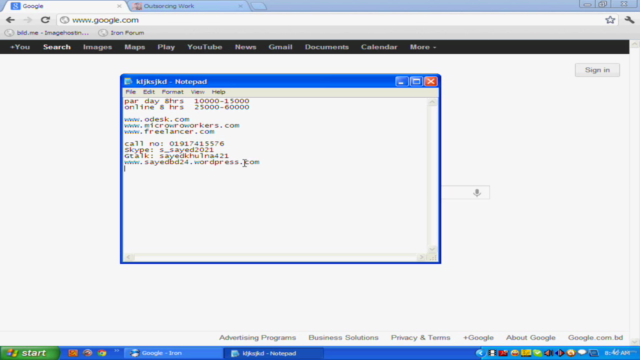Click the www.freelancer.com text line
This screenshot has width=640, height=360.
[x=169, y=131]
